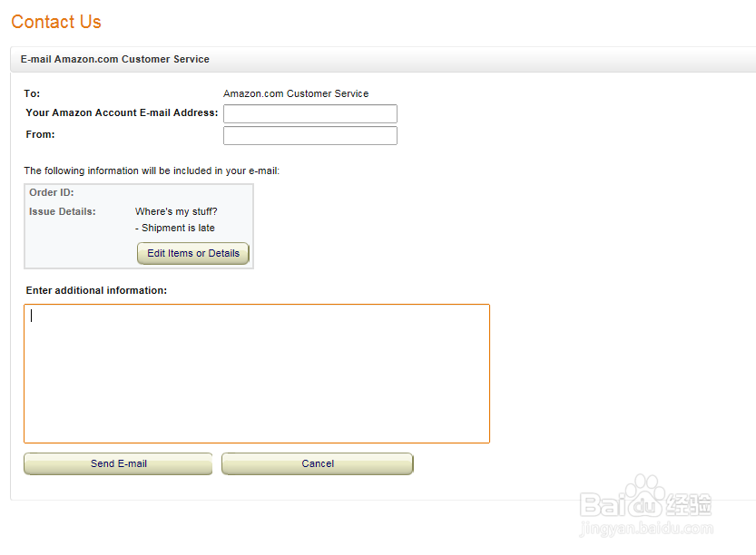Click the Amazon.com Customer Service recipient text
The height and width of the screenshot is (555, 756).
(296, 93)
